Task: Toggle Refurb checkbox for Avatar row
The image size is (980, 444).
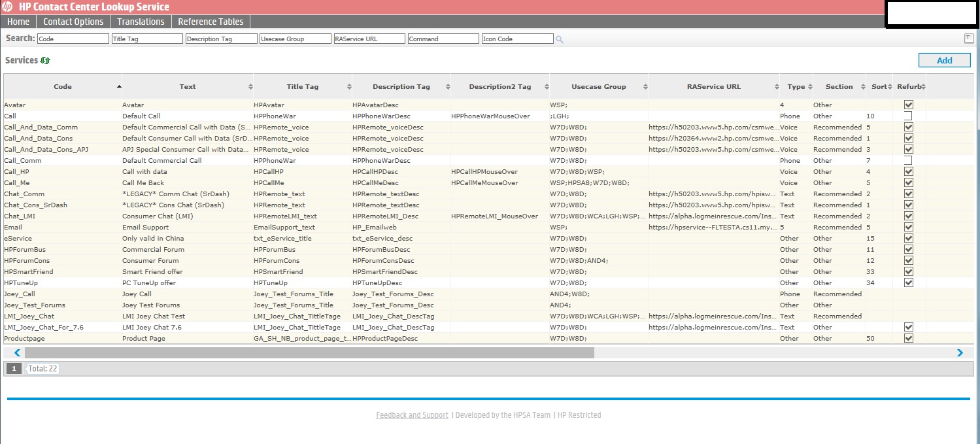Action: [908, 105]
